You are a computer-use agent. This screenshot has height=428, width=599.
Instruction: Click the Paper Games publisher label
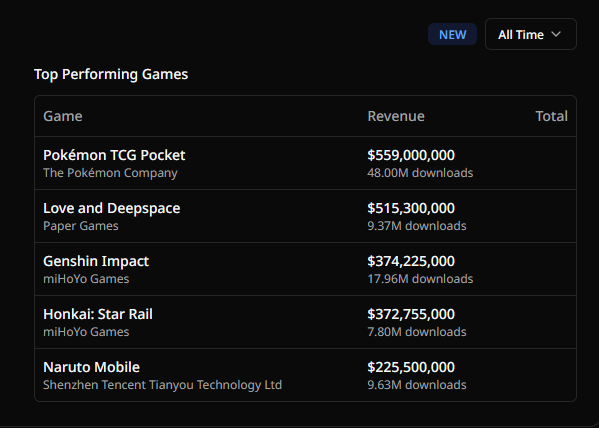coord(81,226)
